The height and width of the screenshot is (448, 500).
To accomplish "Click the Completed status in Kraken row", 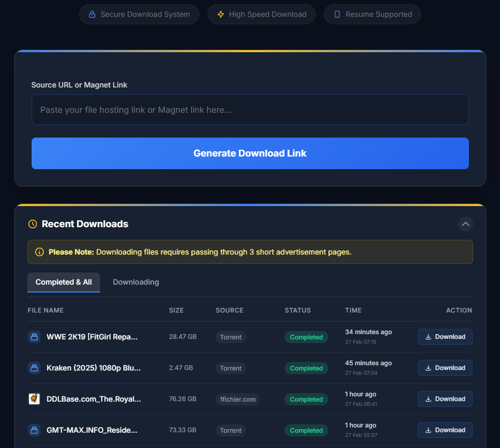I will [306, 368].
